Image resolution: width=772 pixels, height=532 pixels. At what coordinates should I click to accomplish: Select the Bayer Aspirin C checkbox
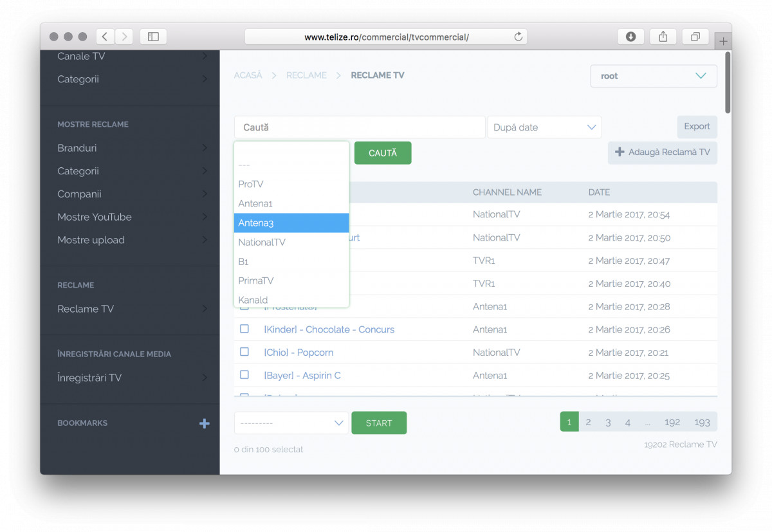(x=244, y=374)
